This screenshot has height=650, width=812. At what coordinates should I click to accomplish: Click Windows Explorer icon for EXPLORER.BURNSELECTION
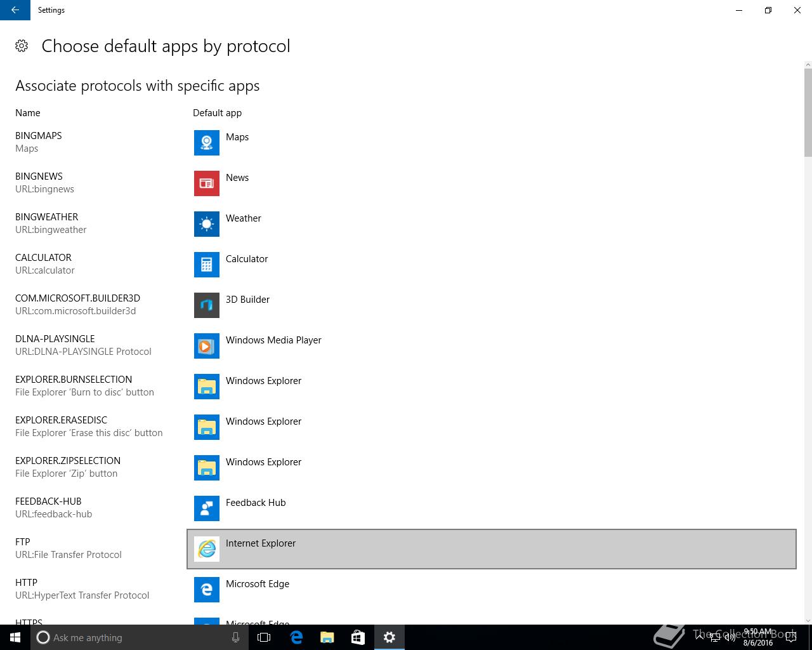pos(207,387)
